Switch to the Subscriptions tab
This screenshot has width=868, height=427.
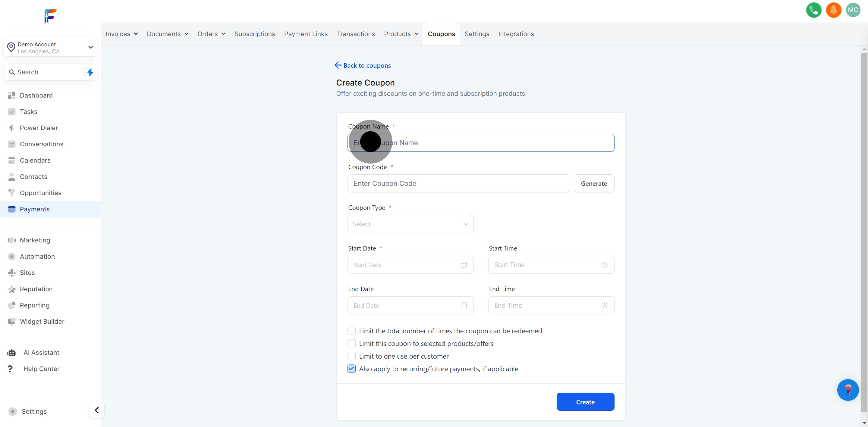[254, 34]
